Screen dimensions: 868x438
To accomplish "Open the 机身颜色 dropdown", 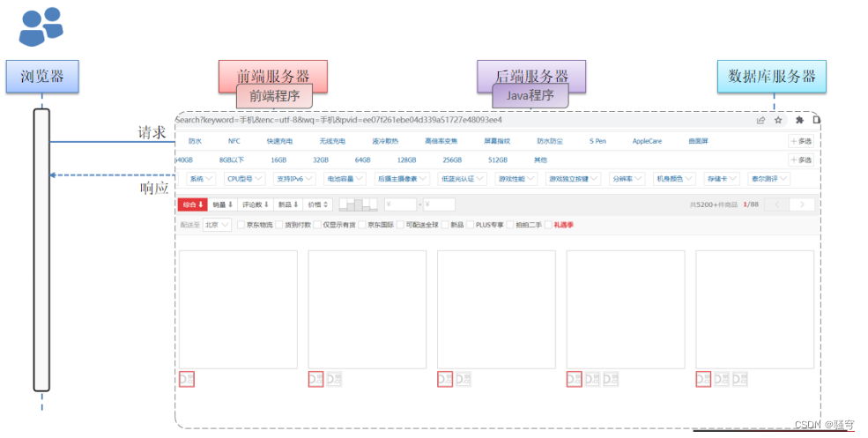I will (x=674, y=179).
